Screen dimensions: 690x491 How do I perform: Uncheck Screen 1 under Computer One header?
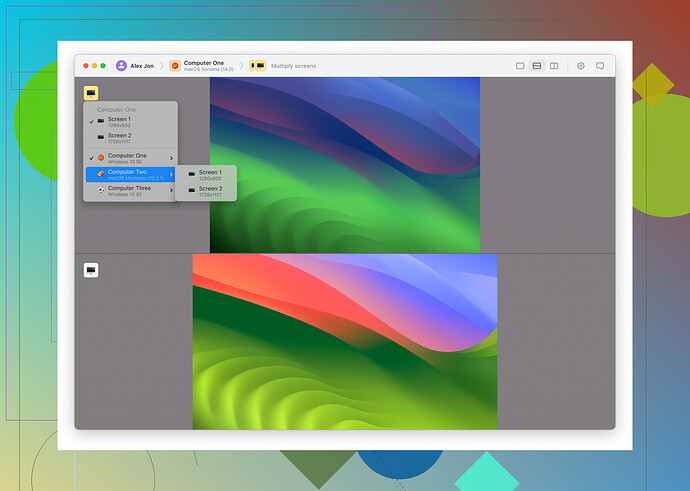(x=119, y=121)
